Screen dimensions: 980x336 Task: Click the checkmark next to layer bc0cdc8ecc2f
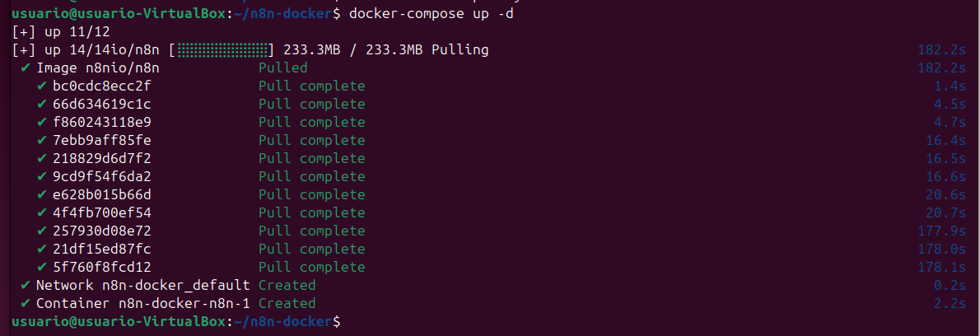click(x=42, y=86)
